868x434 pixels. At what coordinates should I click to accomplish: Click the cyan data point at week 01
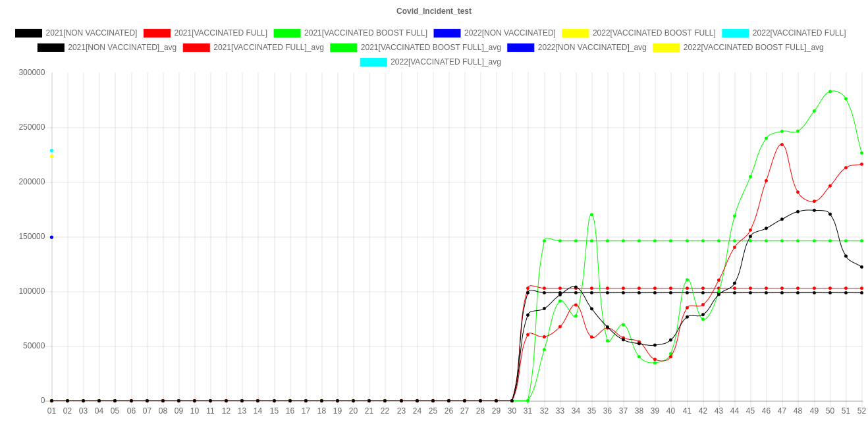pyautogui.click(x=51, y=151)
